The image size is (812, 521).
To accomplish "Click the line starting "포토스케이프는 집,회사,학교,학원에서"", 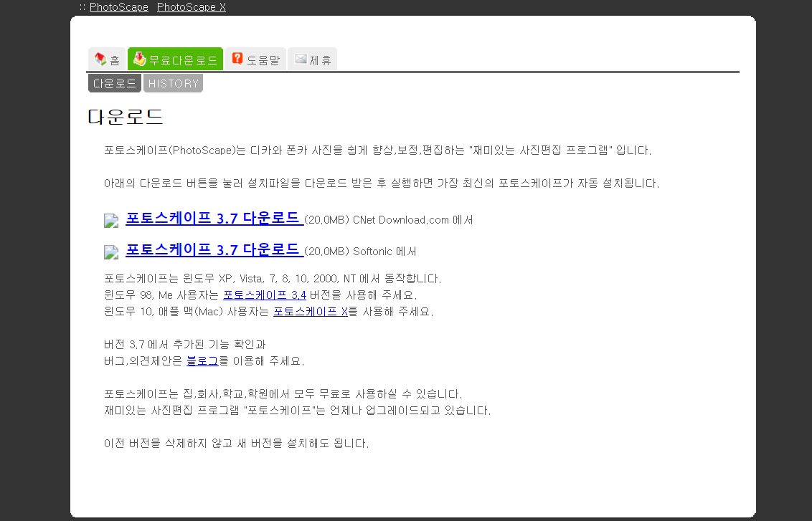I will click(x=283, y=393).
